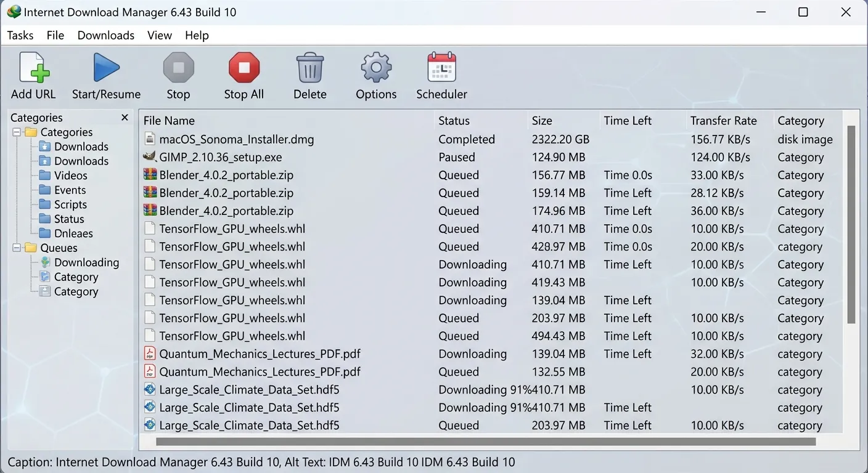
Task: Select Status folder in Categories tree
Action: click(x=69, y=219)
